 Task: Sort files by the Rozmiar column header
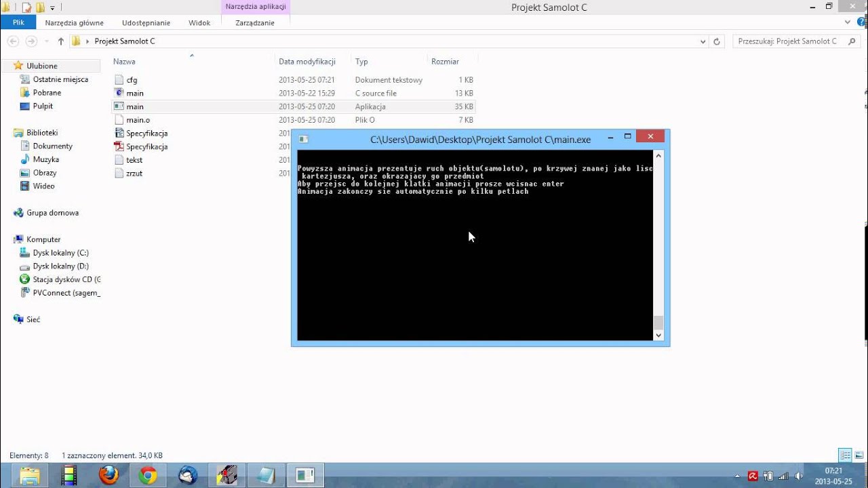tap(445, 62)
